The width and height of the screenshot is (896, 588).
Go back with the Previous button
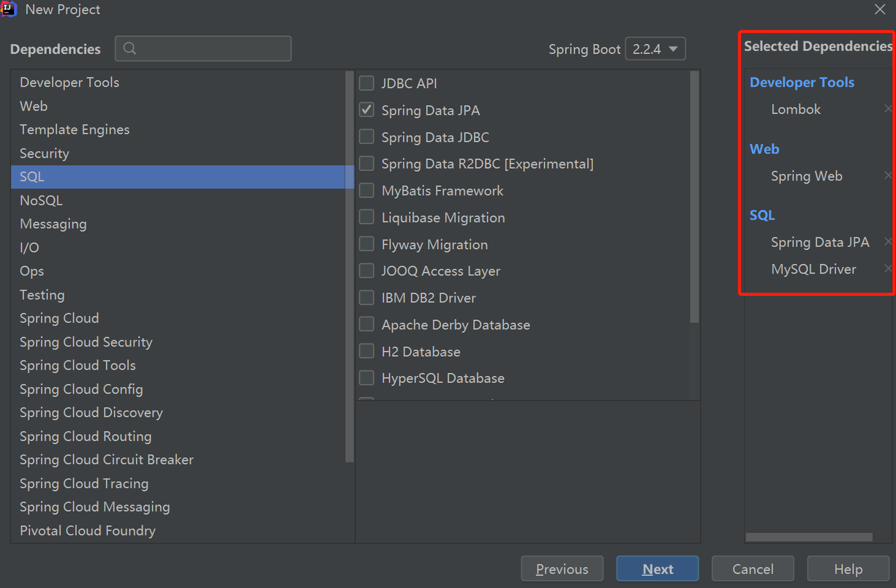coord(562,569)
